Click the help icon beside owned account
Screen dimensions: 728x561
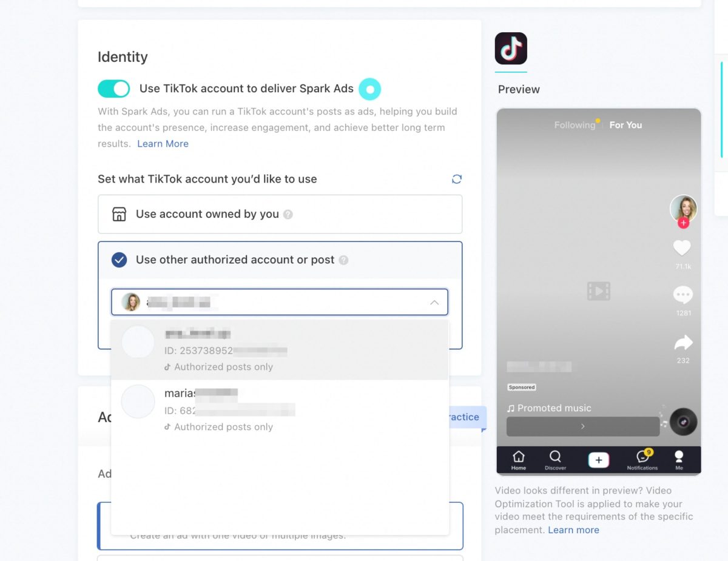(x=288, y=214)
